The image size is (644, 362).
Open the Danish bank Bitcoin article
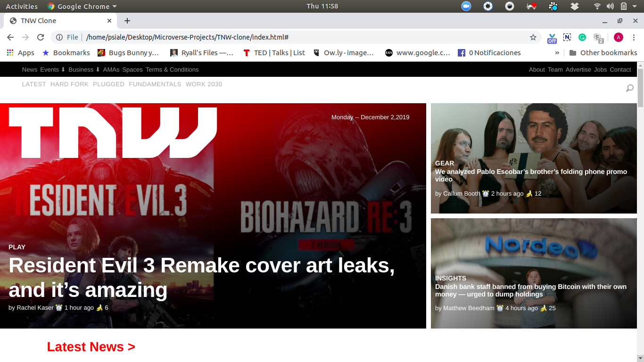(x=531, y=290)
